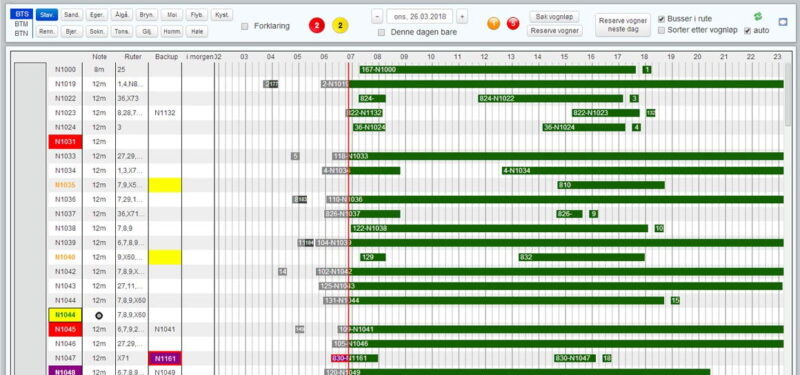Select the BTS company tab
The width and height of the screenshot is (800, 375).
point(21,14)
